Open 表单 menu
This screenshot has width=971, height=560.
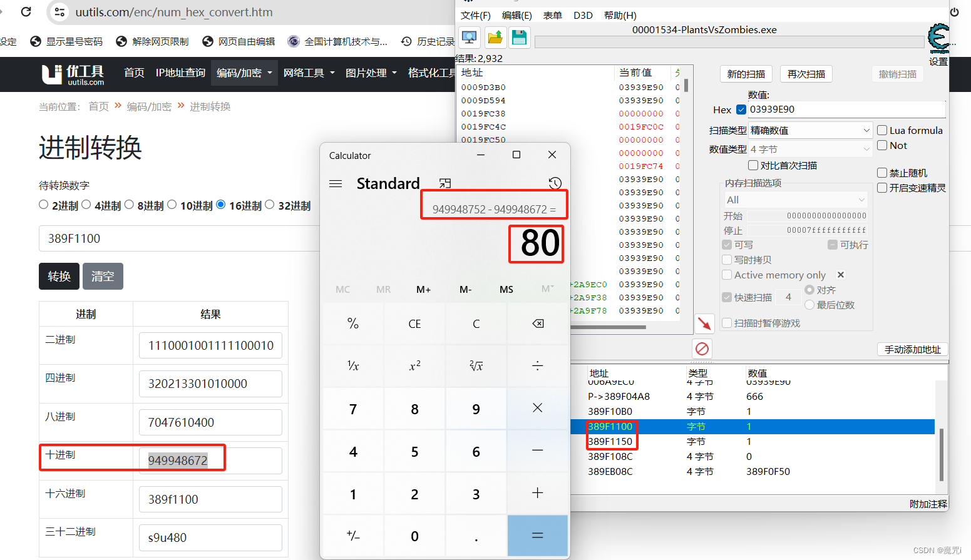[x=552, y=15]
